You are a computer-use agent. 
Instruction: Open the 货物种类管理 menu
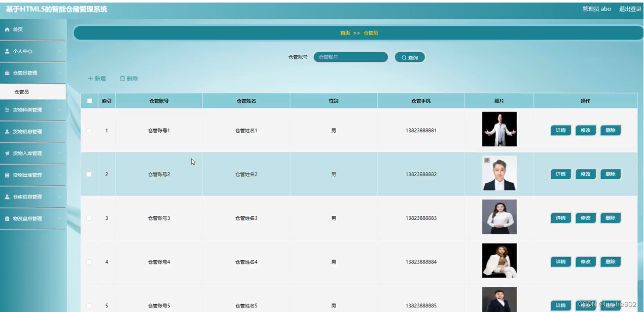pyautogui.click(x=32, y=110)
